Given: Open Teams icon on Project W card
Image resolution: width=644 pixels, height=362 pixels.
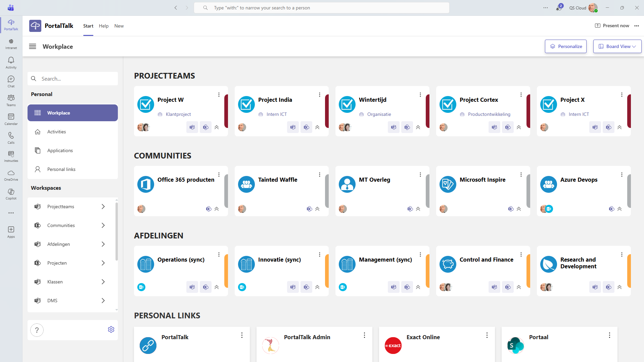Looking at the screenshot, I should pyautogui.click(x=192, y=127).
